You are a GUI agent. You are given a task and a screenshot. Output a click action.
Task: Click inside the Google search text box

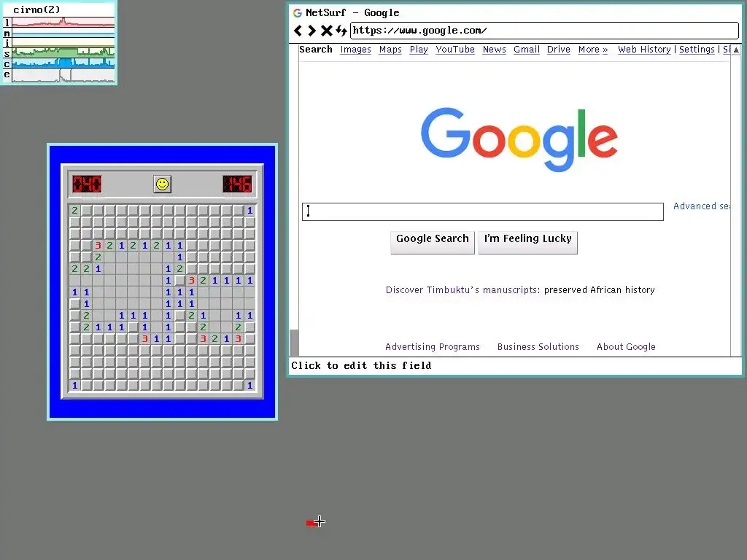pos(483,212)
